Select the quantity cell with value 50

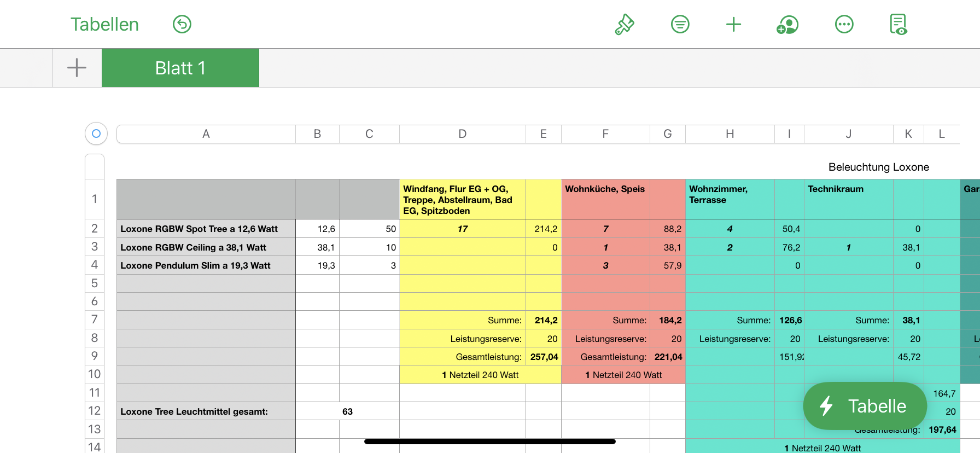pyautogui.click(x=370, y=229)
